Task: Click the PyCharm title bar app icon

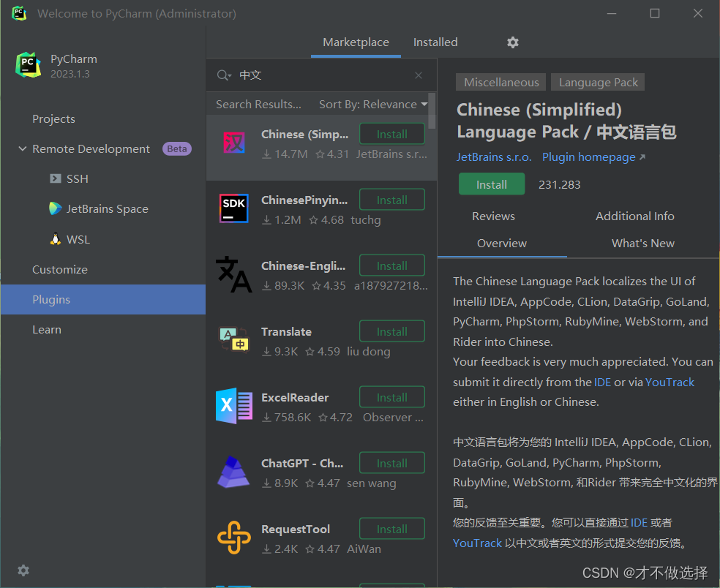Action: [x=19, y=13]
